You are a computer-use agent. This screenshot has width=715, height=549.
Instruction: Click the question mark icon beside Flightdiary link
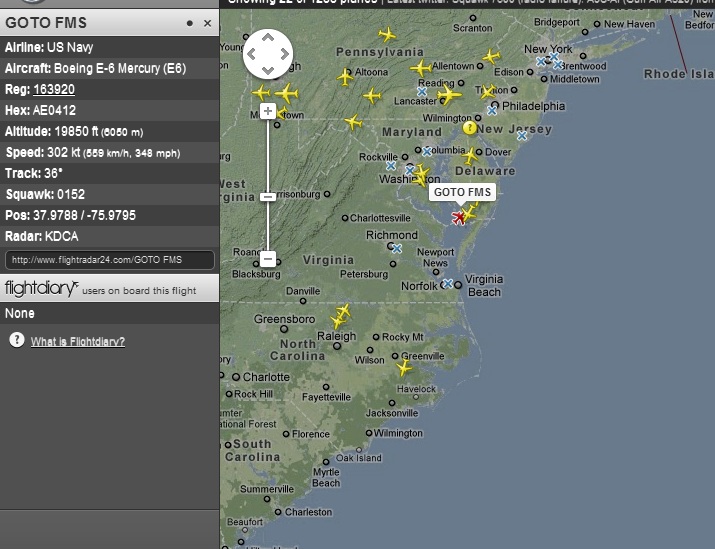coord(17,340)
